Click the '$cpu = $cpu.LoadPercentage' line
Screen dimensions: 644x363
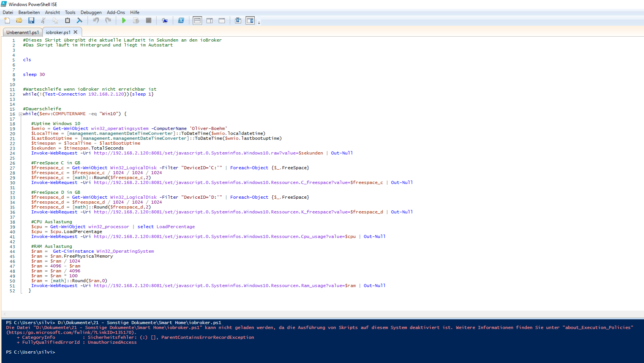point(66,232)
